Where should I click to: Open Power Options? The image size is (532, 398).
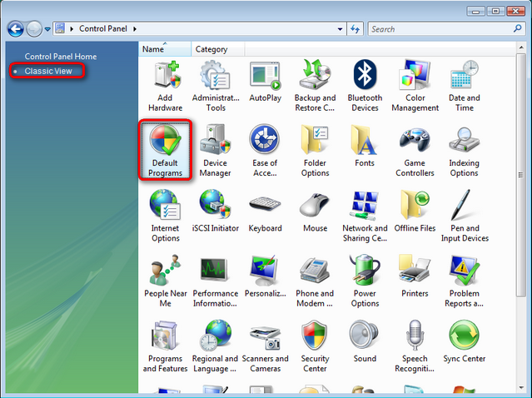pos(365,281)
